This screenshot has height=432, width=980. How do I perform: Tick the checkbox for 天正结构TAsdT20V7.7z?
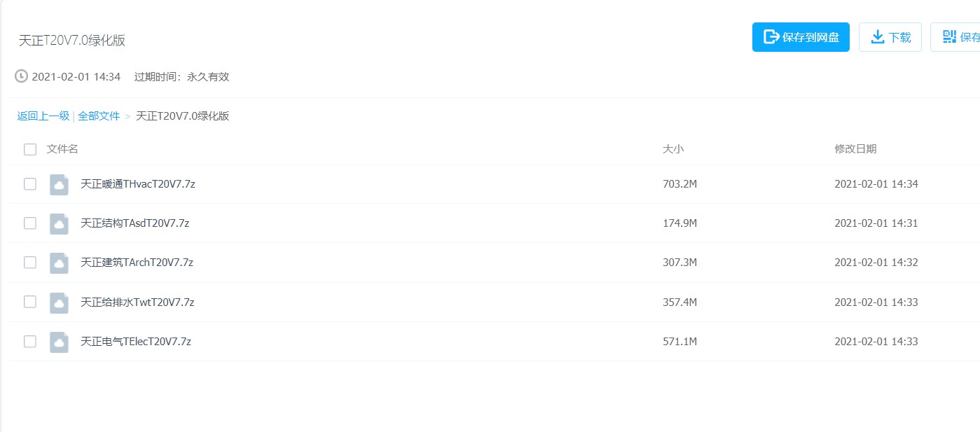pyautogui.click(x=30, y=223)
